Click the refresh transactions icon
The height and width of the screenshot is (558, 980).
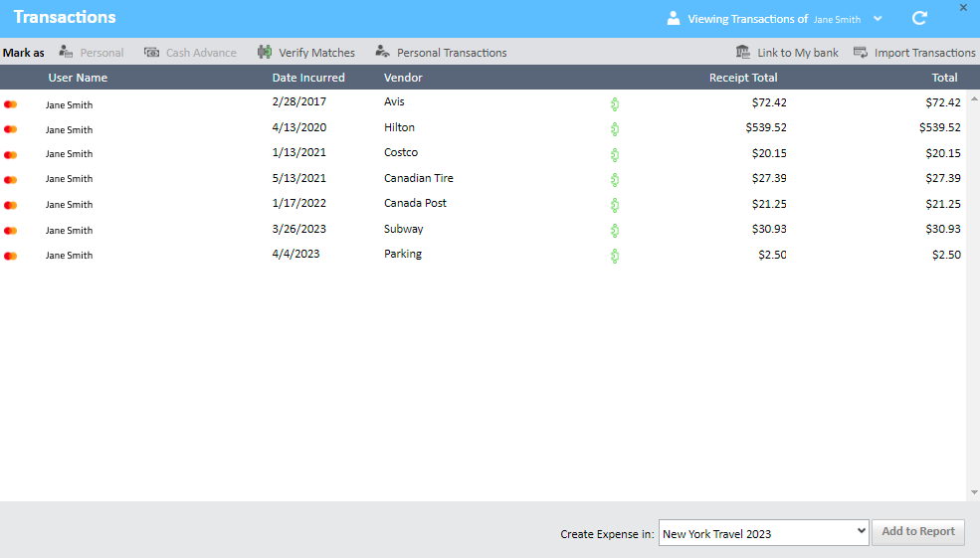pos(919,18)
